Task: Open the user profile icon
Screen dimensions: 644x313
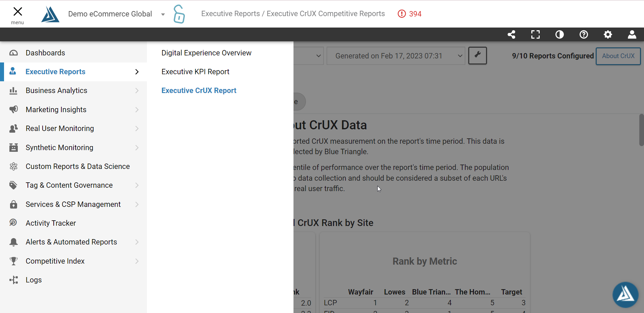Action: tap(632, 35)
